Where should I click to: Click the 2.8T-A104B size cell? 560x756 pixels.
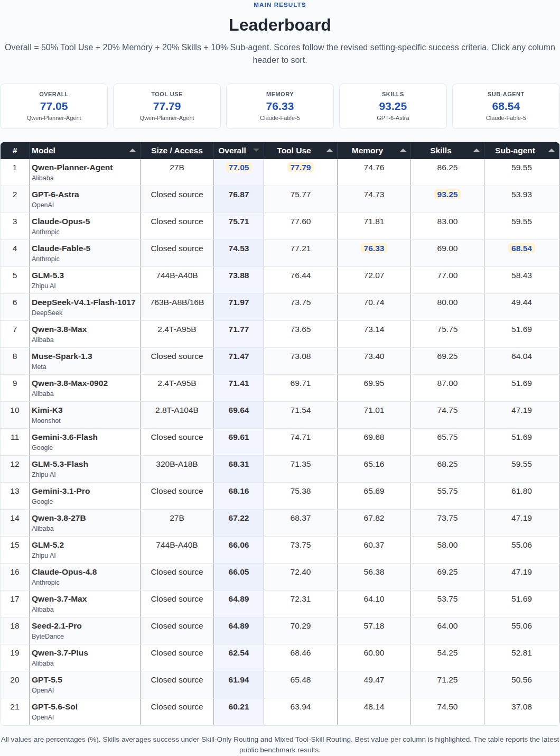tap(177, 410)
